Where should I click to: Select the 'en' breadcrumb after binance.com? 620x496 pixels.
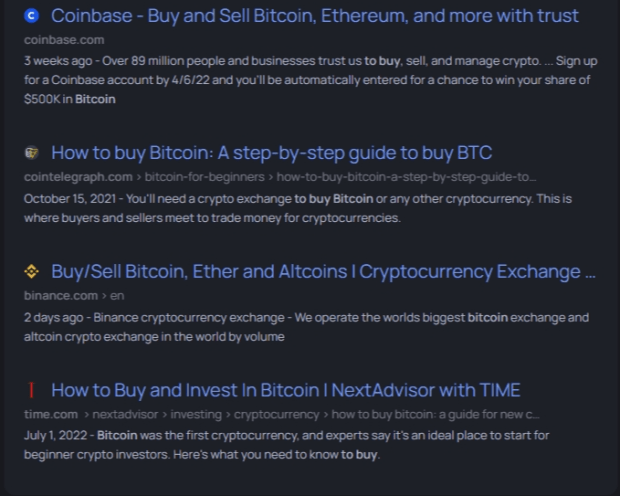coord(117,295)
